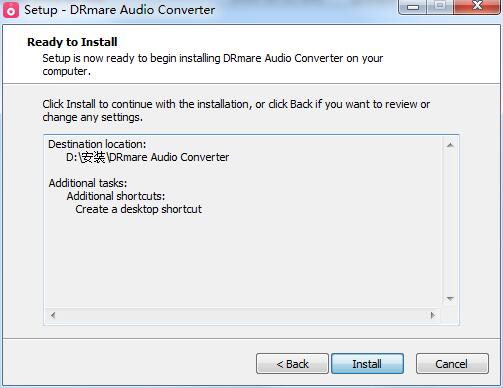The width and height of the screenshot is (503, 388).
Task: Click the left arrow of the horizontal scrollbar
Action: 53,315
